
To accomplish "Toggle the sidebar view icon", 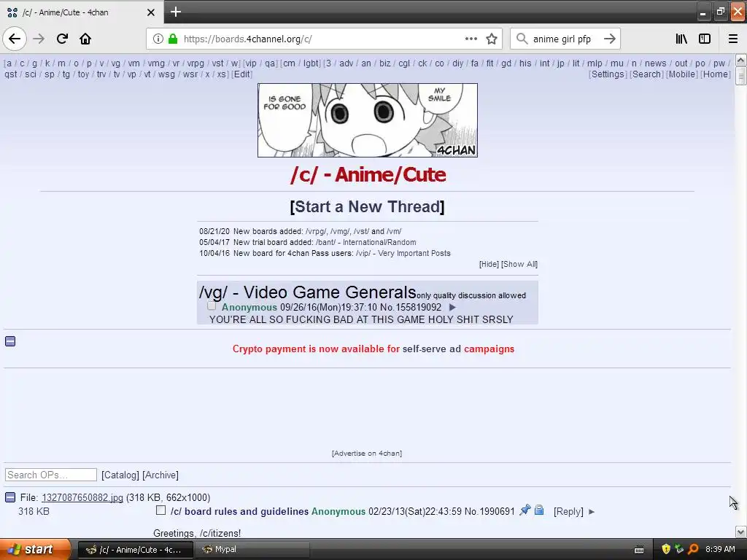I will pyautogui.click(x=705, y=39).
